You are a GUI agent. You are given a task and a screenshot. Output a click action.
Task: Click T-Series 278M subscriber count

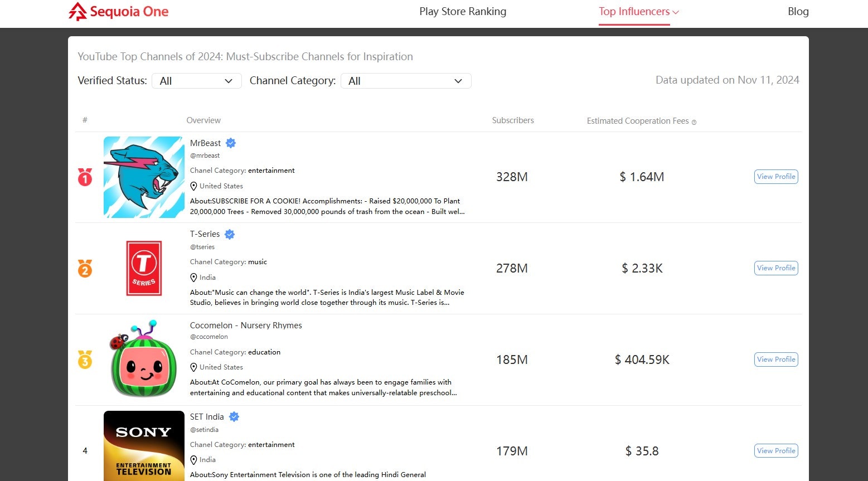coord(512,269)
